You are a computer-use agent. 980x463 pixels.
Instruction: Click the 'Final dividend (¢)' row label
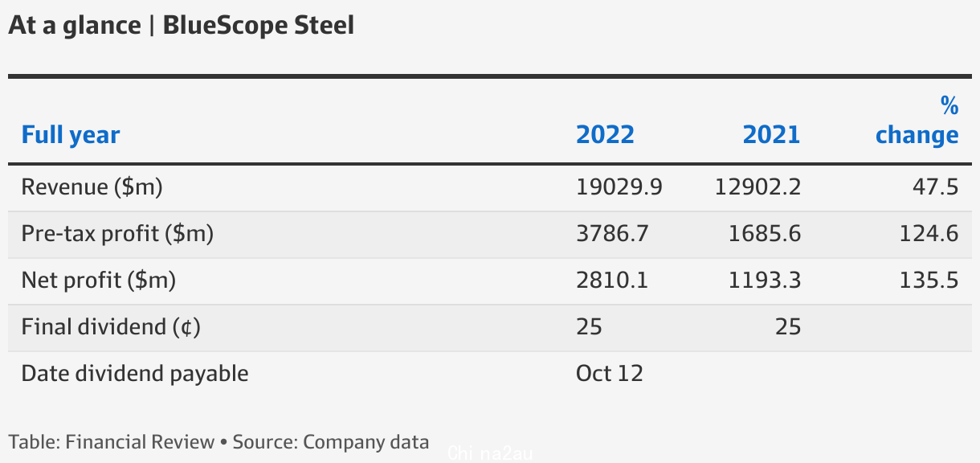[x=111, y=327]
